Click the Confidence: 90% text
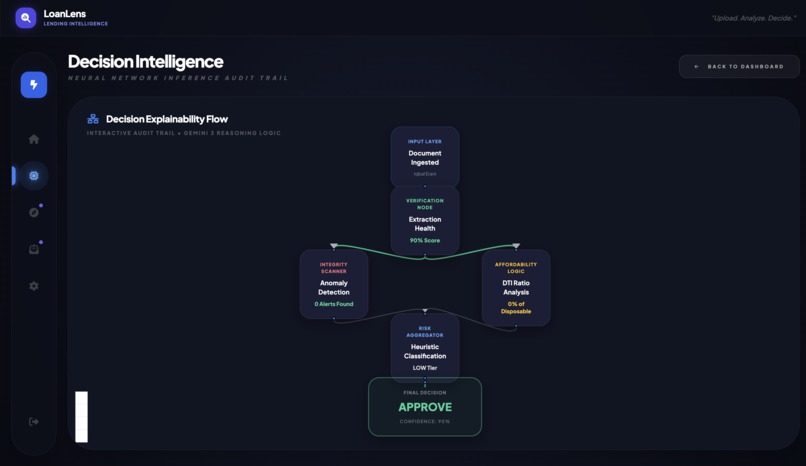This screenshot has height=466, width=806. click(425, 421)
